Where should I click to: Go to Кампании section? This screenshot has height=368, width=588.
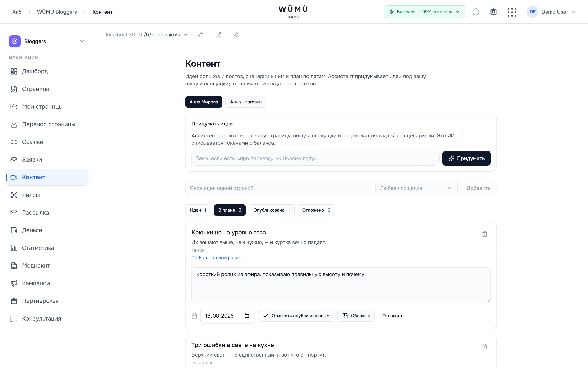click(x=47, y=283)
